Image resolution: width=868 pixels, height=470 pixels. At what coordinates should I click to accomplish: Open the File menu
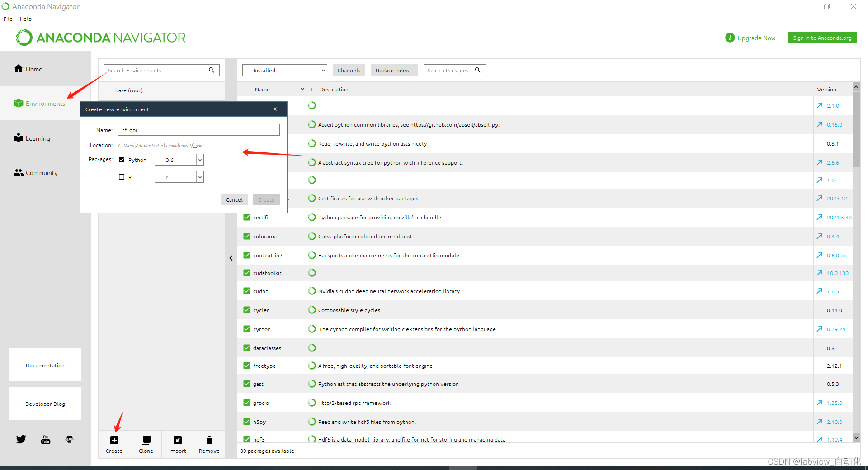(x=8, y=19)
